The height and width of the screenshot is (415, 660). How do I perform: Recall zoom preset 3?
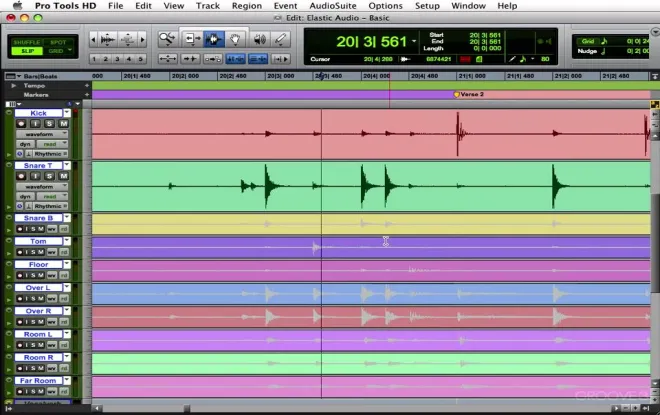117,59
